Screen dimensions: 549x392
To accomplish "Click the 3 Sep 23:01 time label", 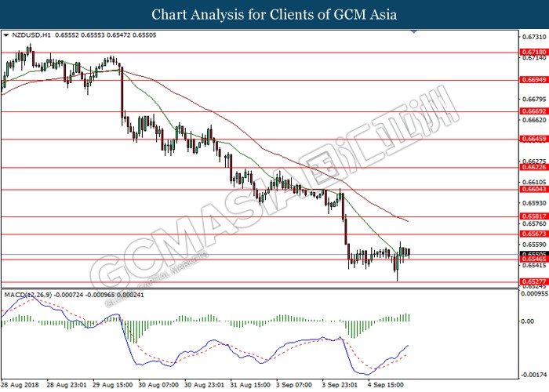I will coord(340,385).
